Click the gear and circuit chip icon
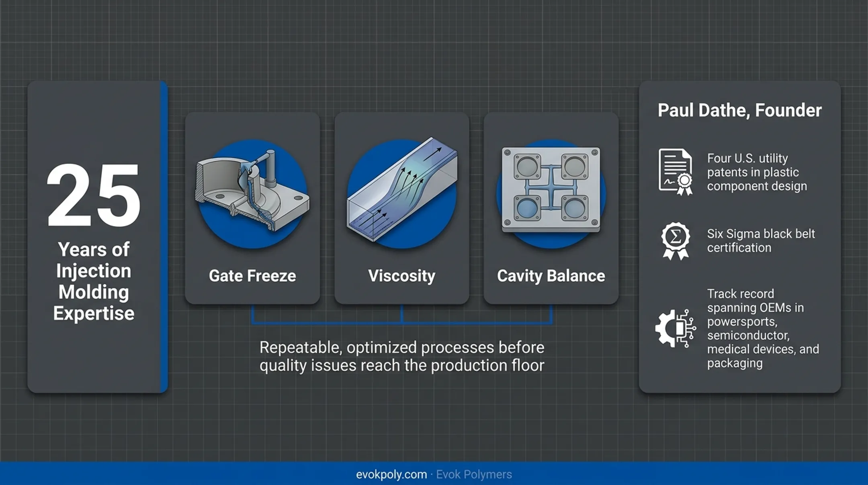This screenshot has width=868, height=485. (676, 328)
